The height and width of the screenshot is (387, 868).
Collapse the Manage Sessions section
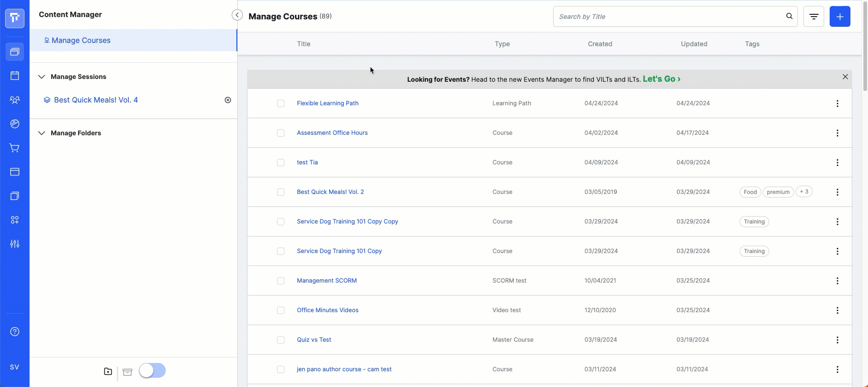tap(42, 77)
